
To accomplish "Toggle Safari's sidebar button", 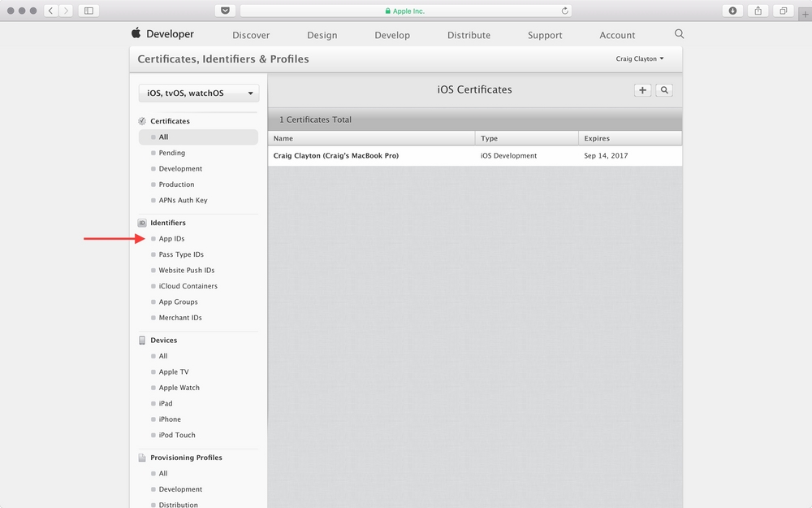I will [x=89, y=11].
